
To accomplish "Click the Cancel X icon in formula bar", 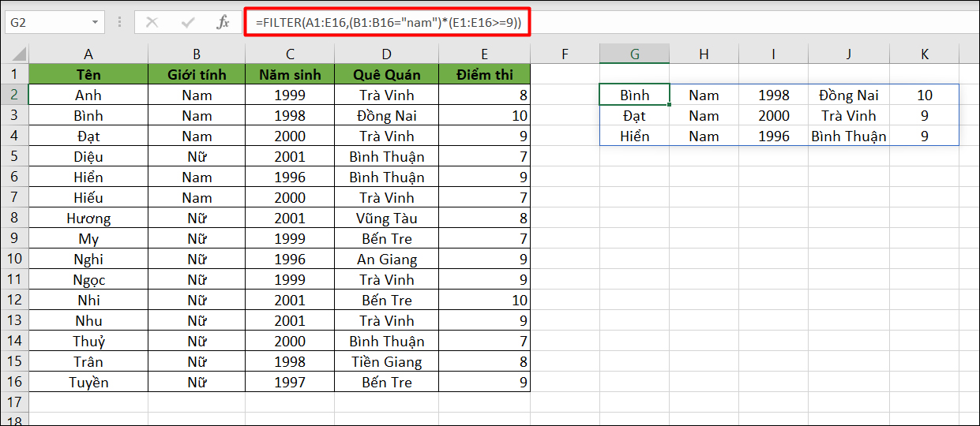I will [x=152, y=22].
